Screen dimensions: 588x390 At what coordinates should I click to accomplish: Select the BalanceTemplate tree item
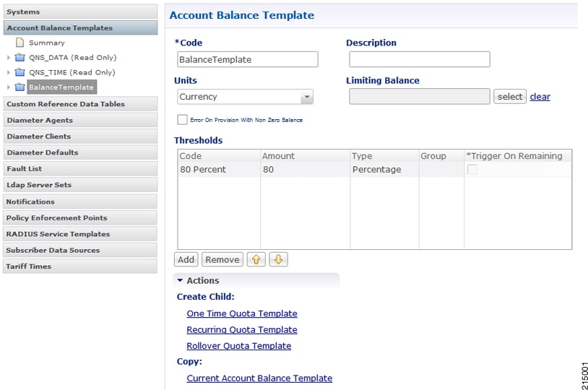coord(61,87)
